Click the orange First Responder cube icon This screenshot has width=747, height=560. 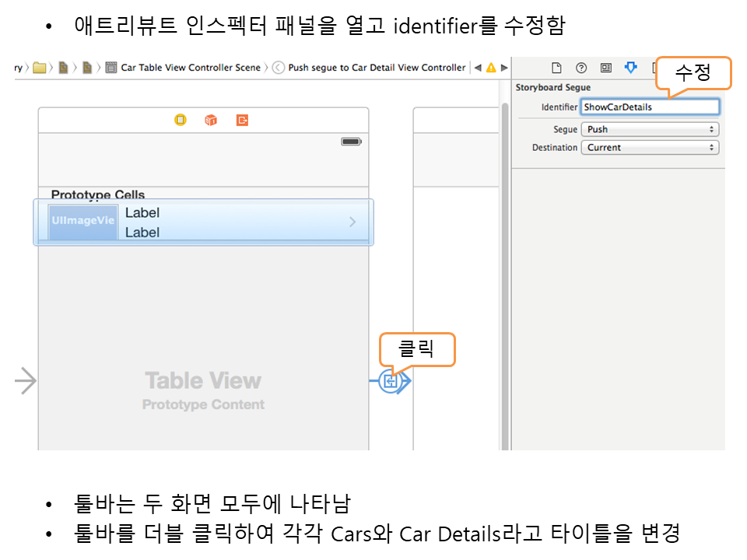pyautogui.click(x=211, y=120)
